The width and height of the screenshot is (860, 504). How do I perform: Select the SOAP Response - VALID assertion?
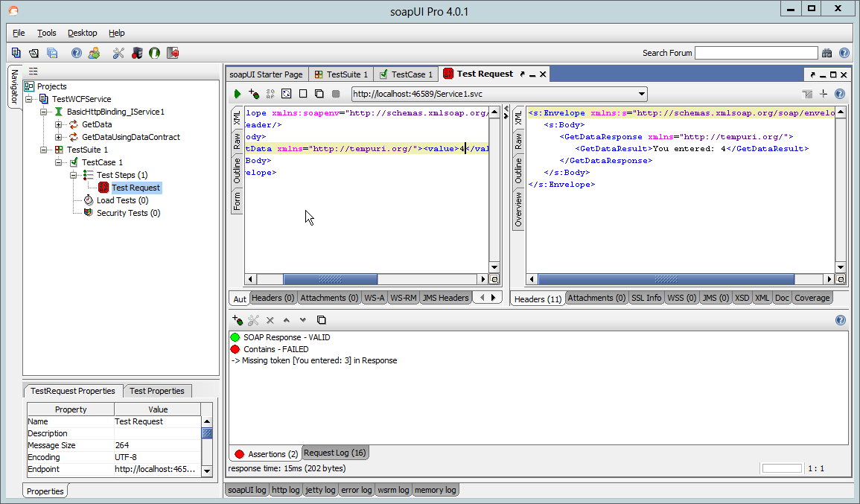point(287,337)
